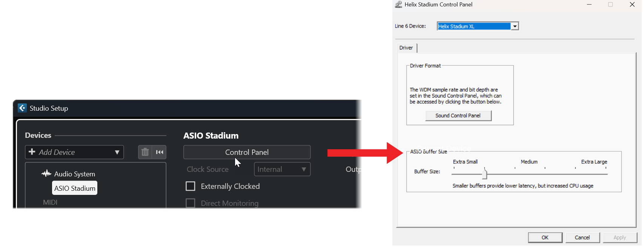Select ASIO Stadium under Audio System
The image size is (644, 247).
pyautogui.click(x=74, y=188)
